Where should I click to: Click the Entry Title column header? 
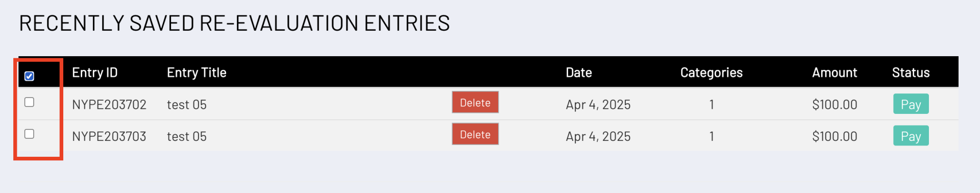[197, 73]
